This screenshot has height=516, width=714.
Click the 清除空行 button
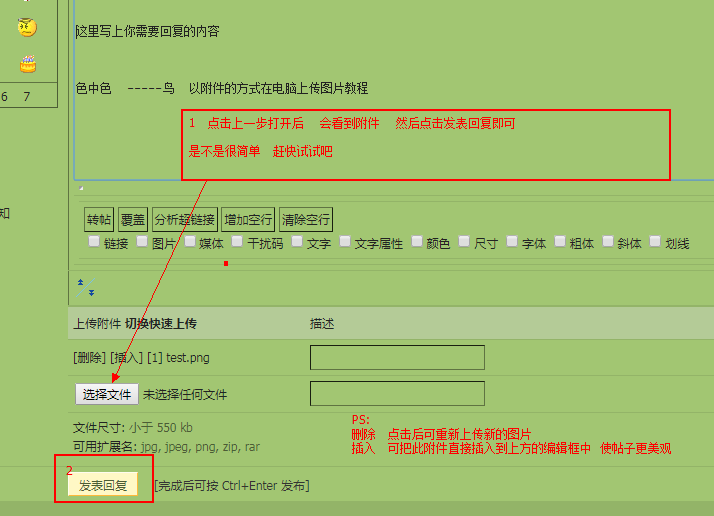[x=306, y=220]
